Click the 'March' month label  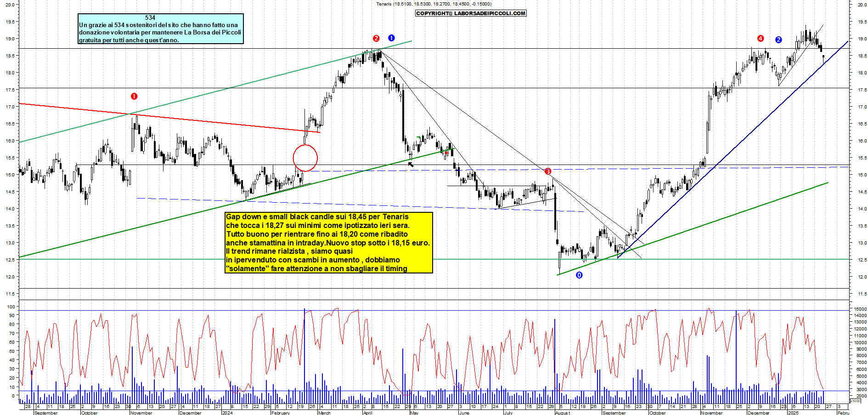point(324,413)
